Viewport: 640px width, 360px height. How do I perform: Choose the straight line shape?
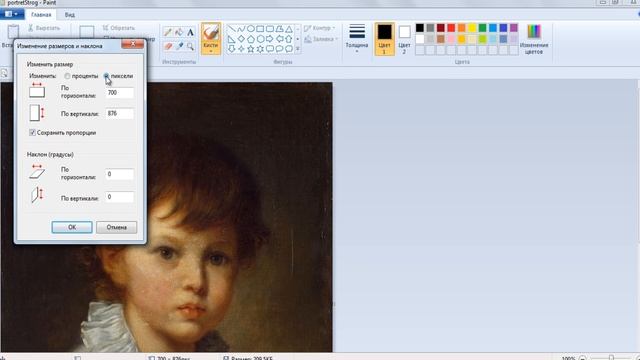tap(231, 29)
